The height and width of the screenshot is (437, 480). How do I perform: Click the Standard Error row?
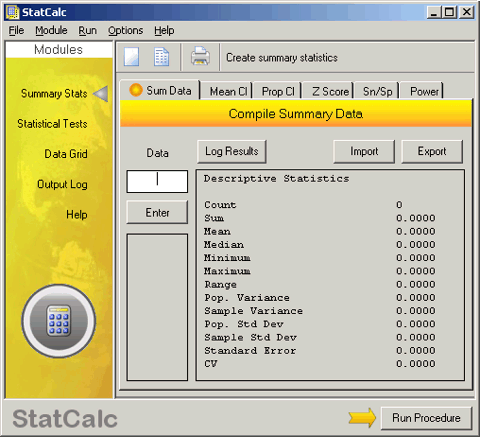point(320,351)
